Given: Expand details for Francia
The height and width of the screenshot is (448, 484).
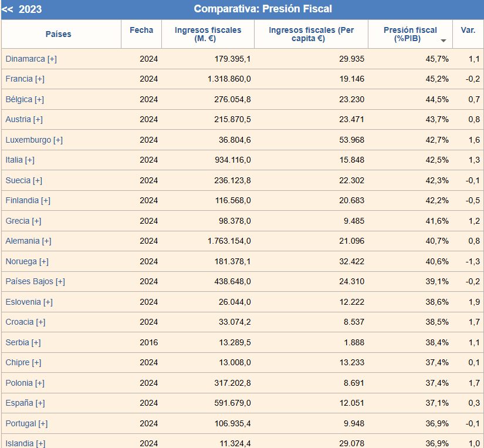Looking at the screenshot, I should click(x=40, y=79).
